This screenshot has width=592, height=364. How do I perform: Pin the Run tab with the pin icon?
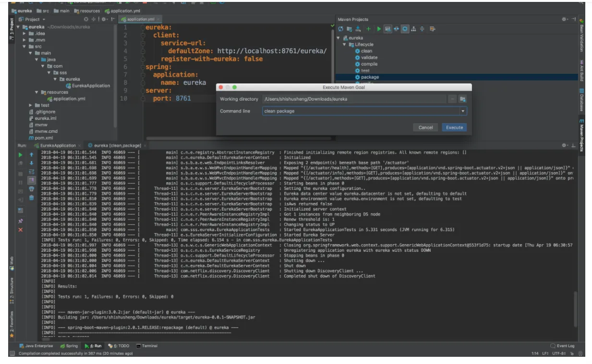pyautogui.click(x=20, y=221)
